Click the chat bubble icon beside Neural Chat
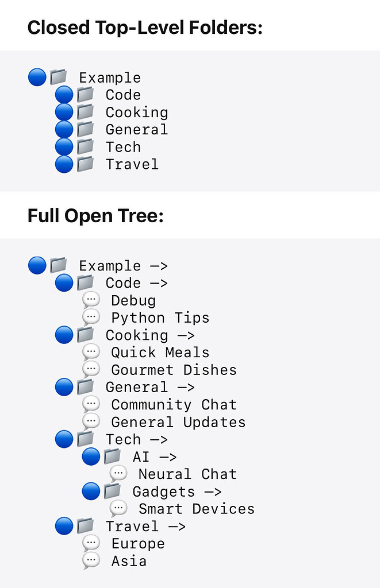 118,473
